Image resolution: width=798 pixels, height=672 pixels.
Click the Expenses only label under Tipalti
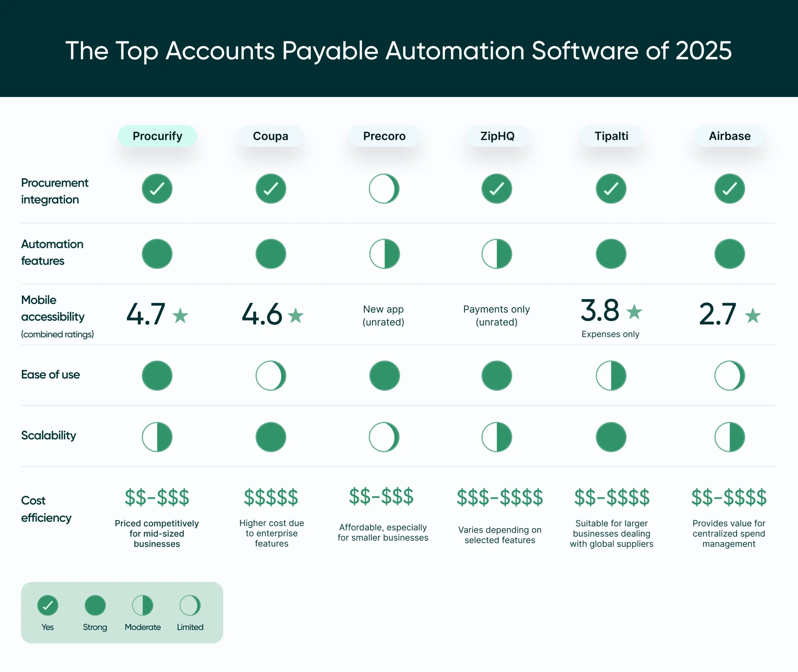[x=610, y=334]
